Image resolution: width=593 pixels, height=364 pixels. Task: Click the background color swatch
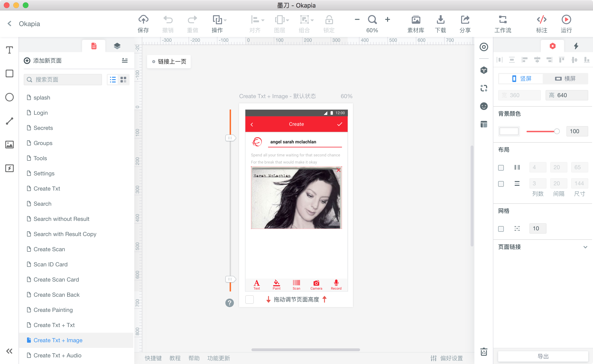pos(509,132)
